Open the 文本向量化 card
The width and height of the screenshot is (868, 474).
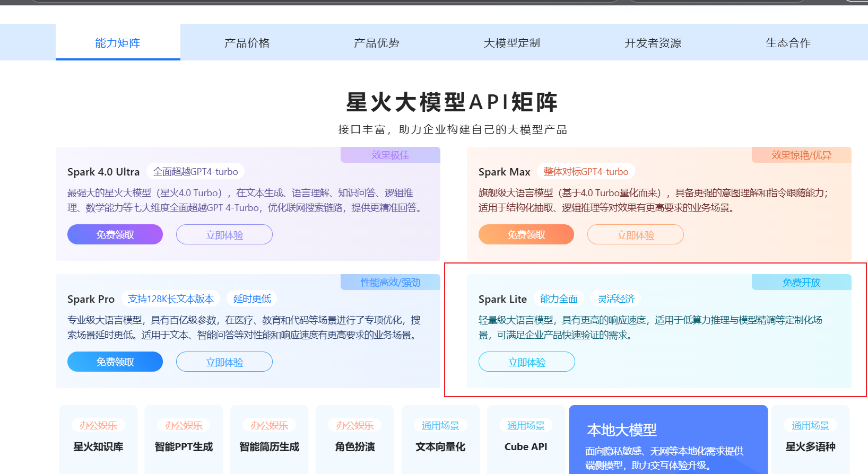[440, 440]
